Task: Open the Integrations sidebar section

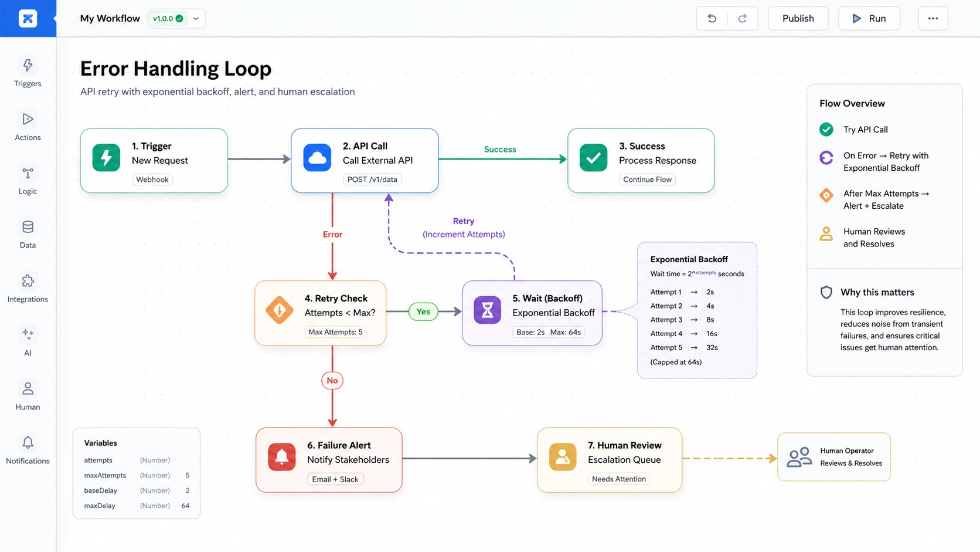Action: 28,288
